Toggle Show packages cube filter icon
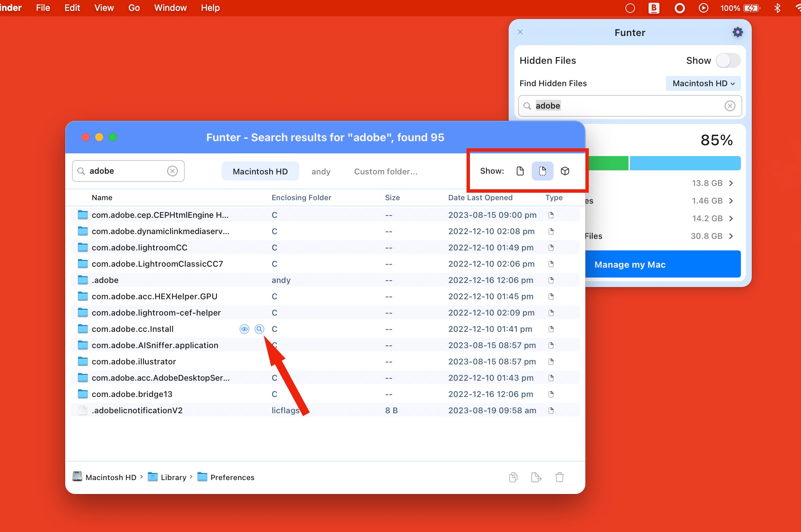 tap(565, 171)
